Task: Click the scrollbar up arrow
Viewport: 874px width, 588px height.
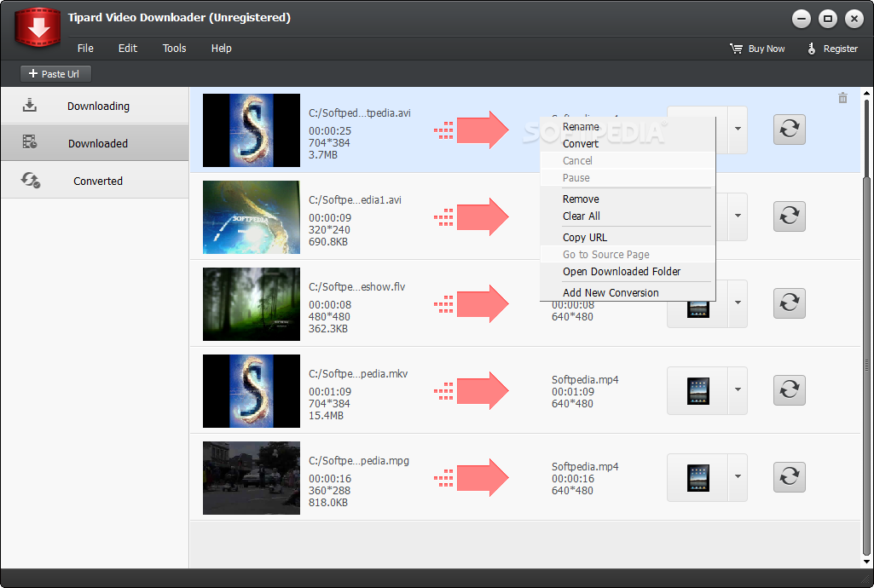Action: tap(866, 92)
